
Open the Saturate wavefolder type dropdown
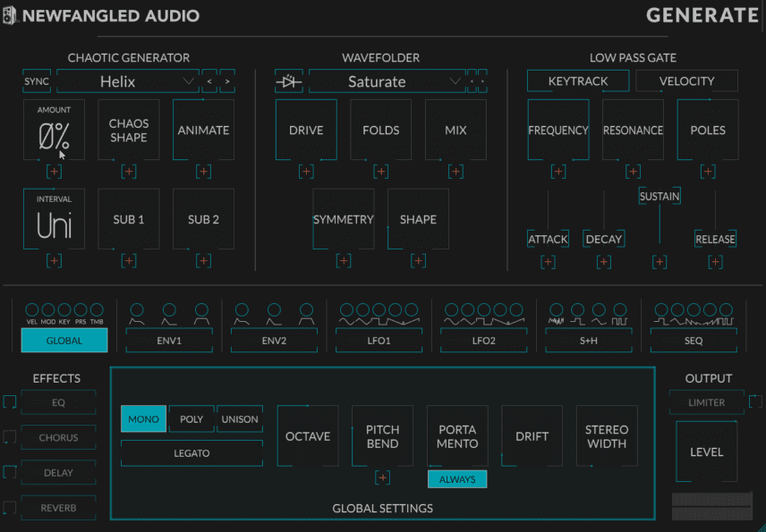pos(387,81)
